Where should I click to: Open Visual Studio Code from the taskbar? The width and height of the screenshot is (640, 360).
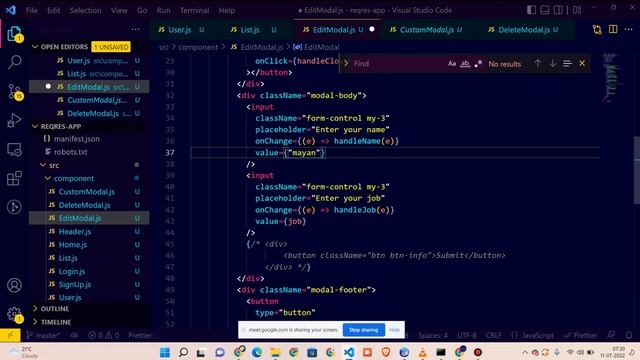point(349,352)
